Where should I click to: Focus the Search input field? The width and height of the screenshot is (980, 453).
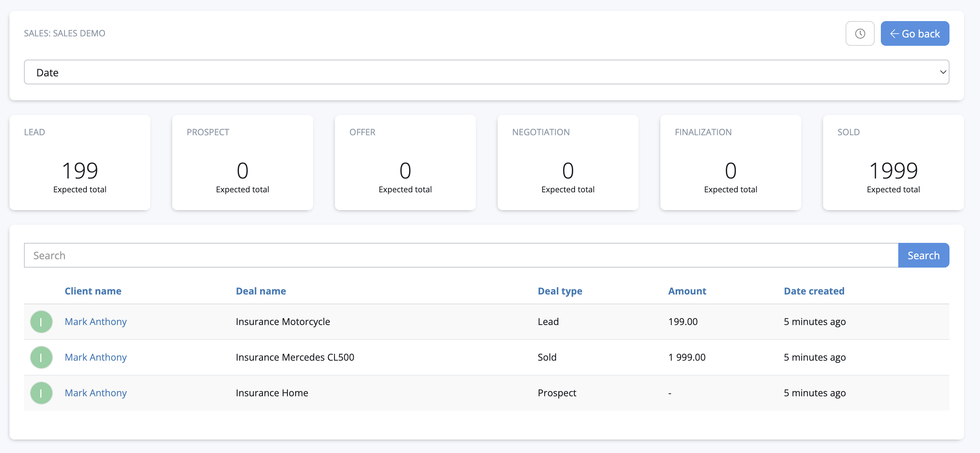(x=461, y=255)
